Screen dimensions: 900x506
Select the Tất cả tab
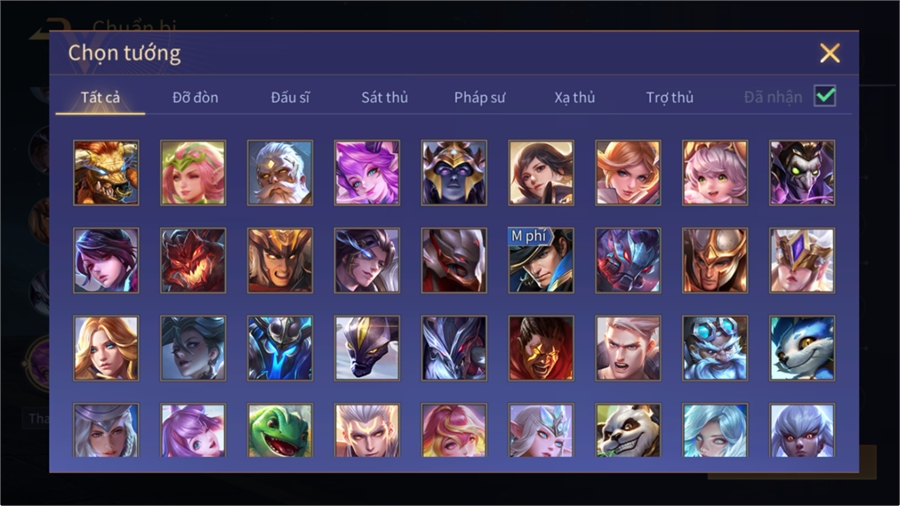[100, 98]
